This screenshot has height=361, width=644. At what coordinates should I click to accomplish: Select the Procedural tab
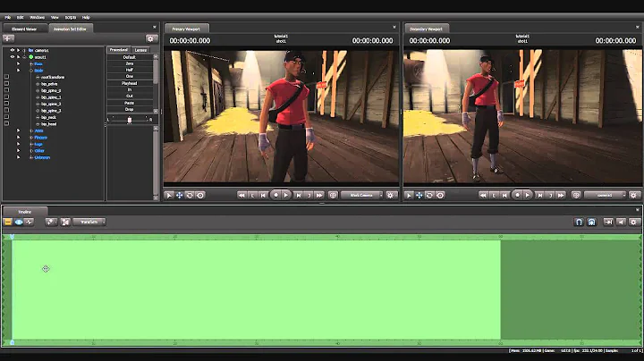coord(118,50)
